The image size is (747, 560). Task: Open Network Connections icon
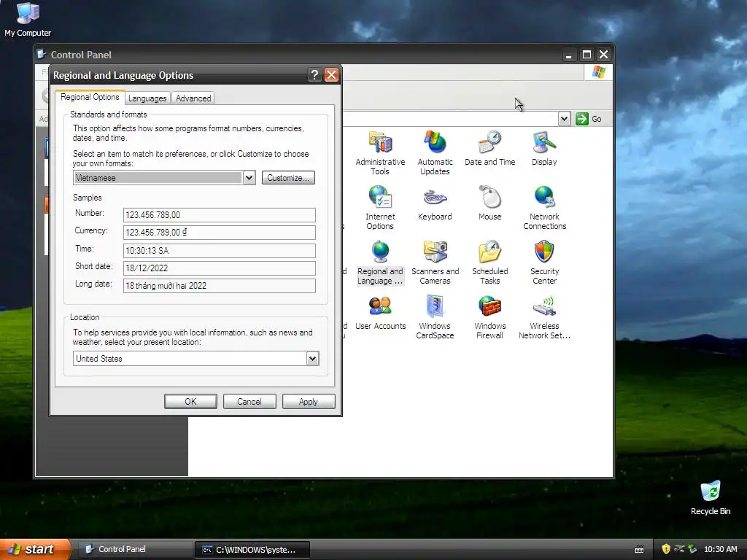tap(544, 208)
